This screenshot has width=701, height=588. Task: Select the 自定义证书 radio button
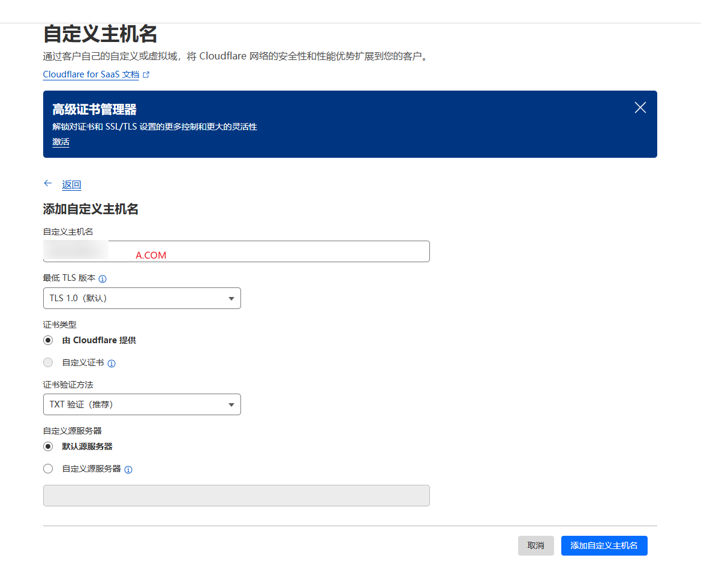coord(48,362)
